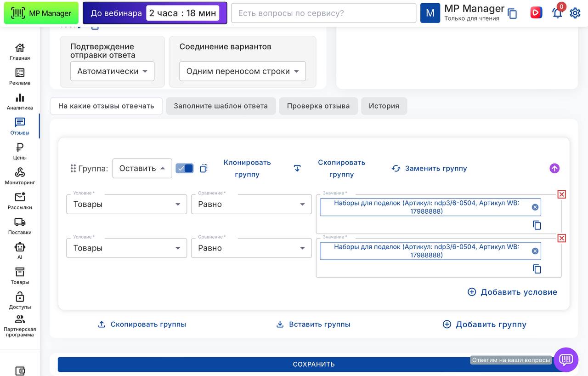This screenshot has height=376, width=588.
Task: Go to Аналитика in the sidebar
Action: click(20, 101)
